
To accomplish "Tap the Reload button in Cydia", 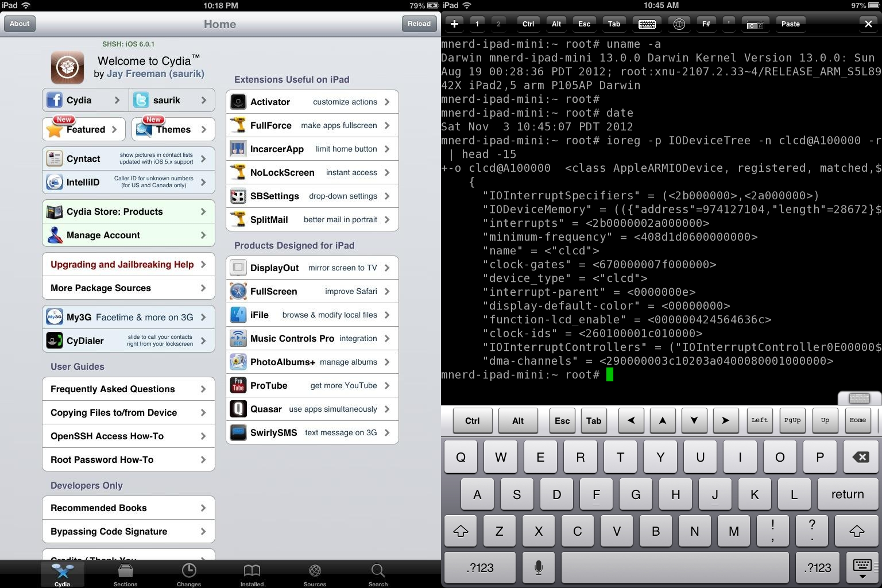I will tap(419, 24).
